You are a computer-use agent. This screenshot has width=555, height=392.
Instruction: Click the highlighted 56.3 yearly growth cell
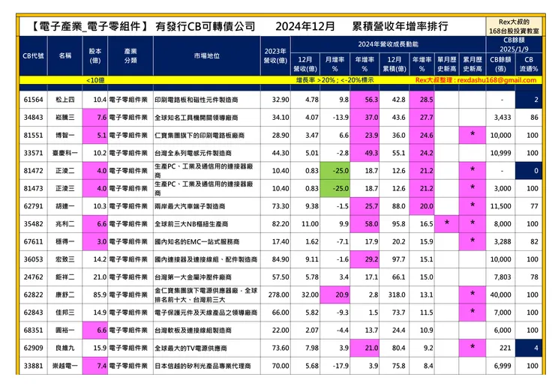tap(364, 100)
